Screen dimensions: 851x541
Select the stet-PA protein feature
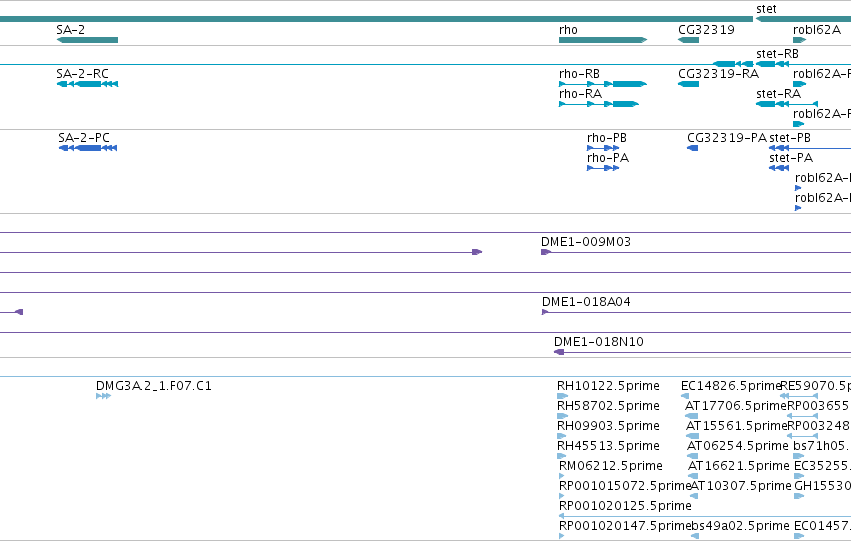click(x=779, y=168)
